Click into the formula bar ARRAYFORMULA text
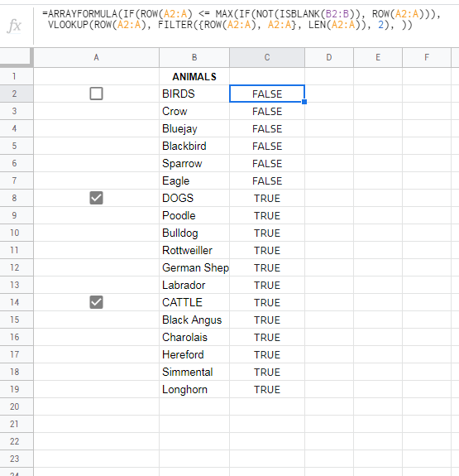459x476 pixels. pyautogui.click(x=241, y=19)
